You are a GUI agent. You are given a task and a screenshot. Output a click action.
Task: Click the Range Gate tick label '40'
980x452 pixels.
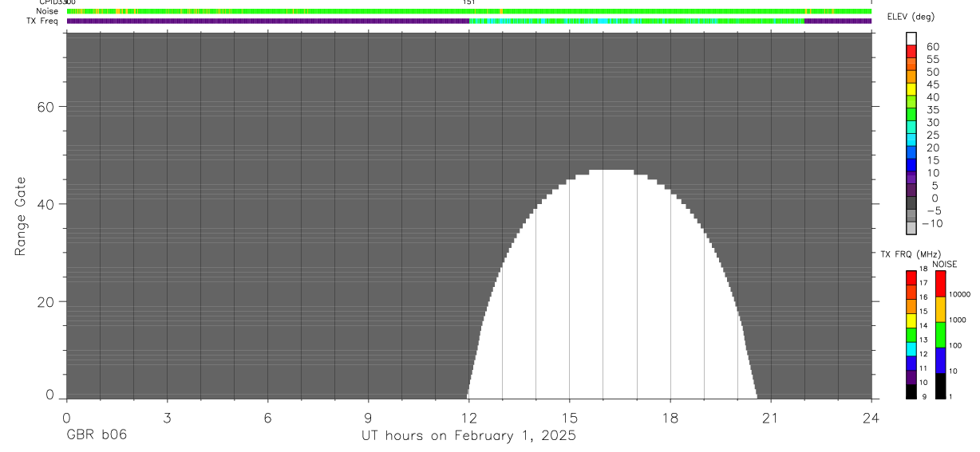tap(46, 204)
